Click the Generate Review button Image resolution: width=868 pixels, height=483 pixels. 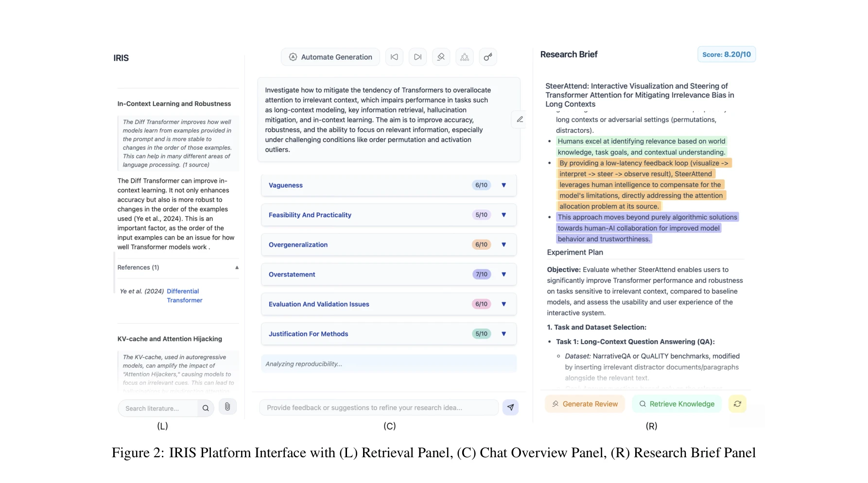coord(585,404)
